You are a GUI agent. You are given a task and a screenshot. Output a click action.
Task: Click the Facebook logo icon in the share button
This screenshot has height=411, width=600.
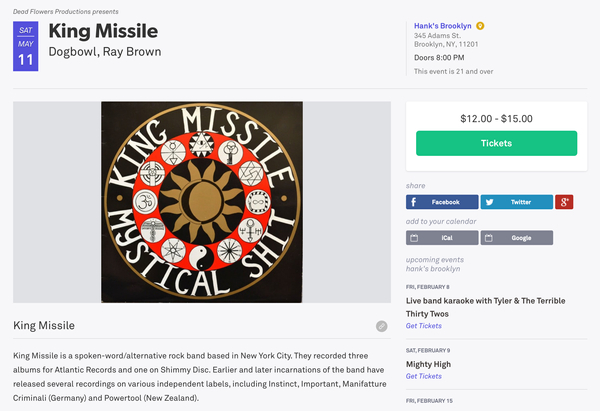tap(415, 202)
